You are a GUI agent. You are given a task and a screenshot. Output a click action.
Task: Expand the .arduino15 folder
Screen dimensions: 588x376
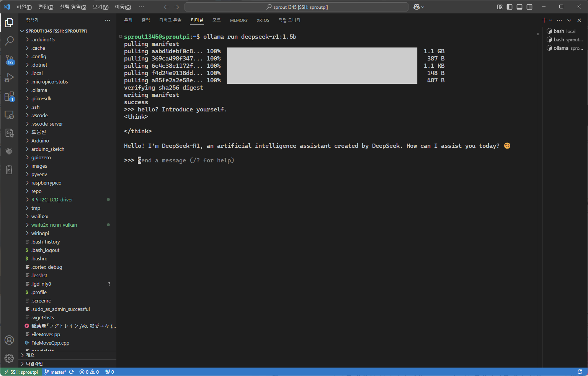click(x=67, y=39)
